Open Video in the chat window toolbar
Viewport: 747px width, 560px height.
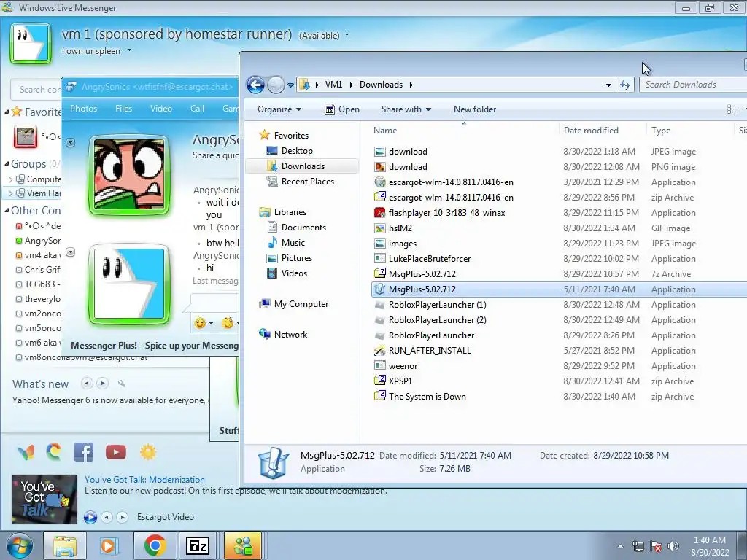161,109
